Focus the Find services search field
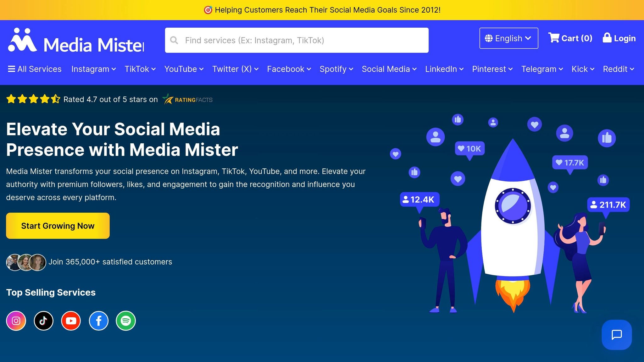This screenshot has width=644, height=362. 297,40
